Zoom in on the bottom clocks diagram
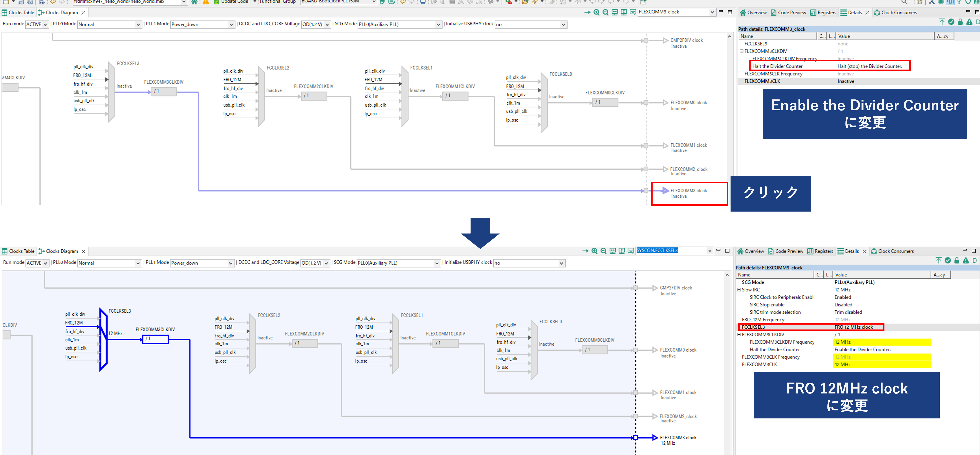The image size is (980, 455). pos(594,251)
